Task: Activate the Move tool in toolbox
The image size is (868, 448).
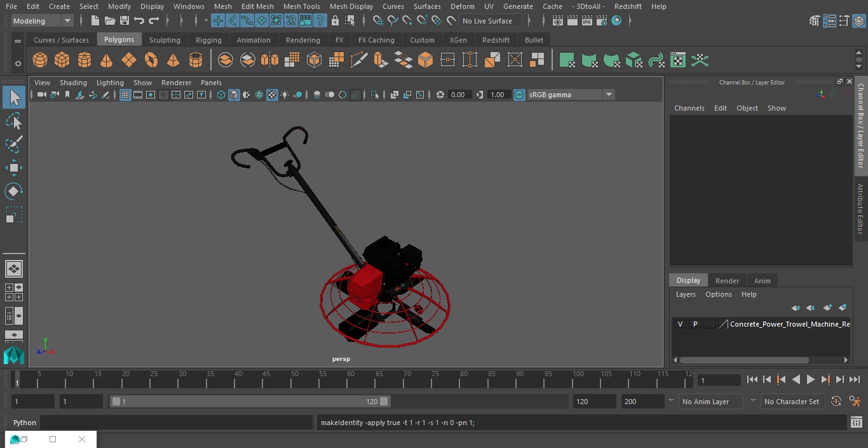Action: [x=14, y=168]
